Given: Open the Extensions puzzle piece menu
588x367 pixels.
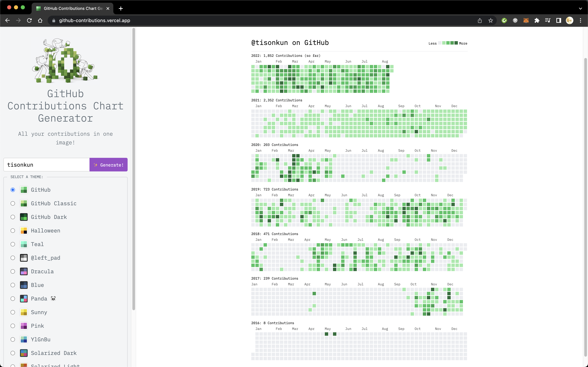Looking at the screenshot, I should pyautogui.click(x=537, y=20).
